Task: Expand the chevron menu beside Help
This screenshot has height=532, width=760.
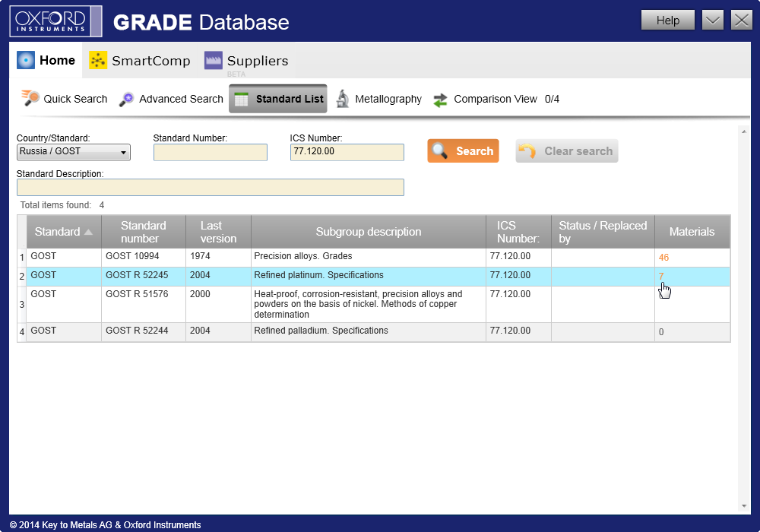Action: point(713,21)
